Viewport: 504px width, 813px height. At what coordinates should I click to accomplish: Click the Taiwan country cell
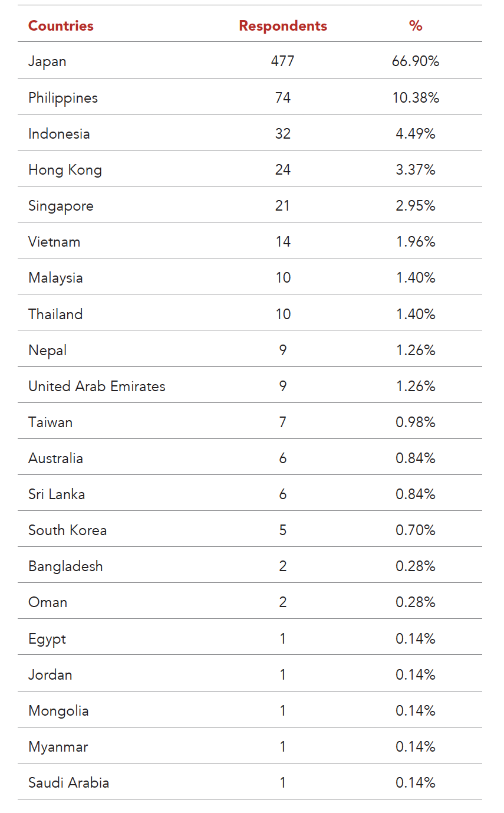tap(51, 422)
